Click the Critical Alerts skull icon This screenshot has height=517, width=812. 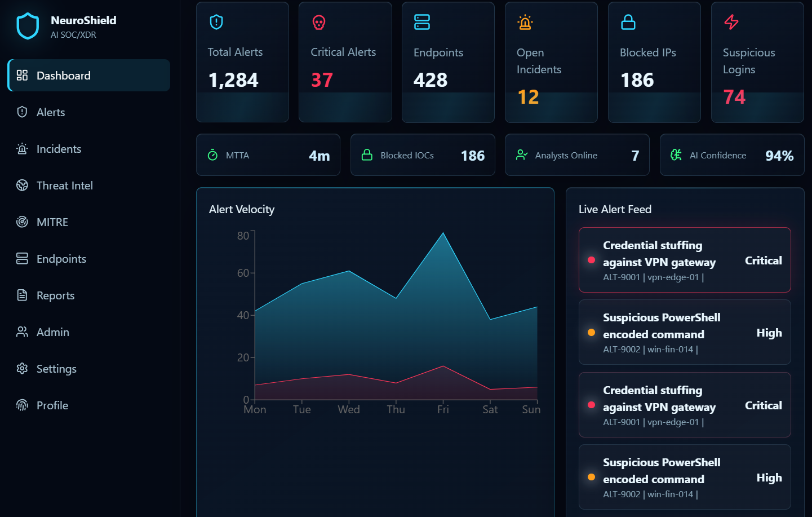click(x=319, y=23)
